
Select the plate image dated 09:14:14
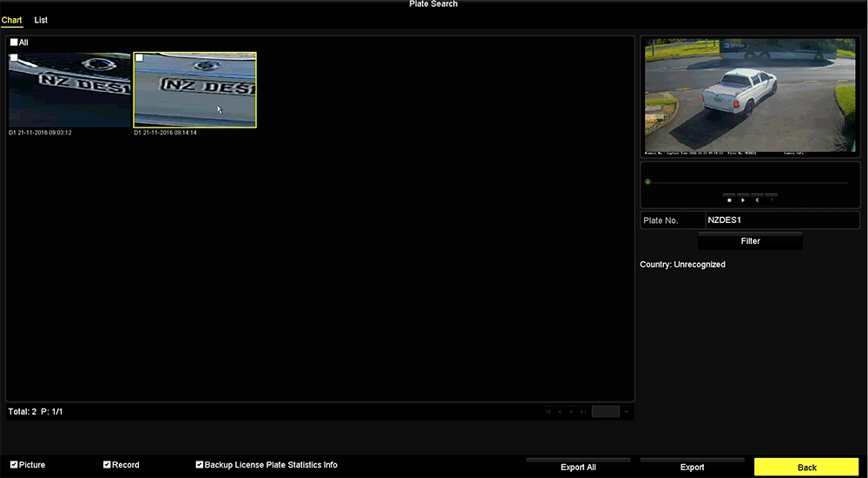[x=194, y=90]
